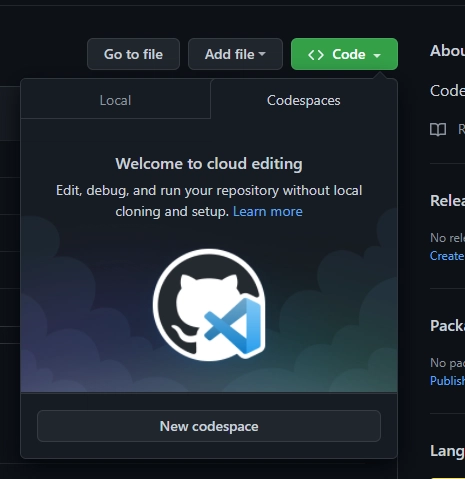Screen dimensions: 465x479
Task: Click the About sidebar heading
Action: click(447, 51)
